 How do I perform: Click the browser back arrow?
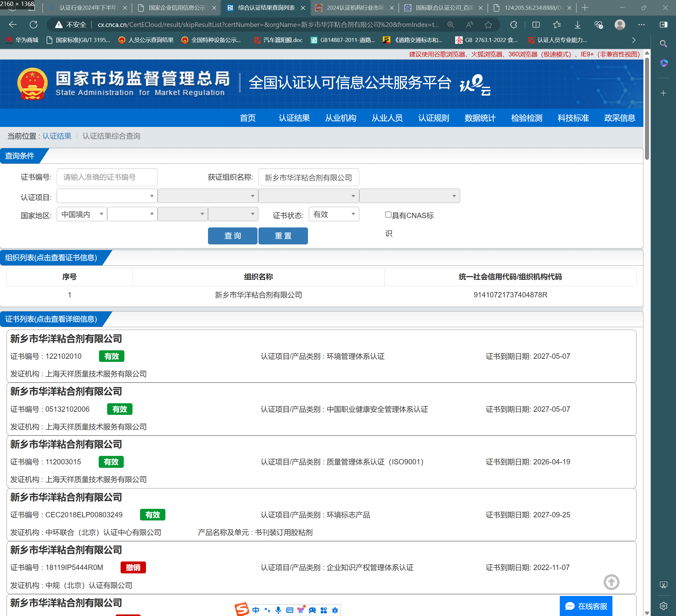click(x=13, y=24)
